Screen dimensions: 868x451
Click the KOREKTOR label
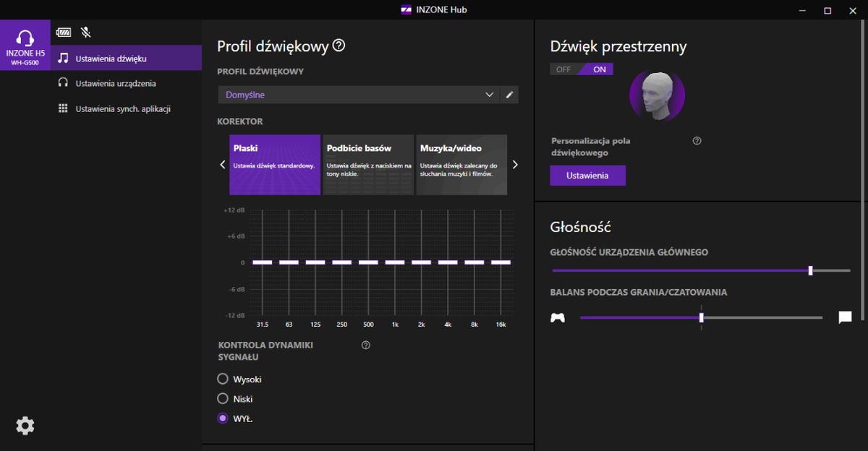click(240, 121)
